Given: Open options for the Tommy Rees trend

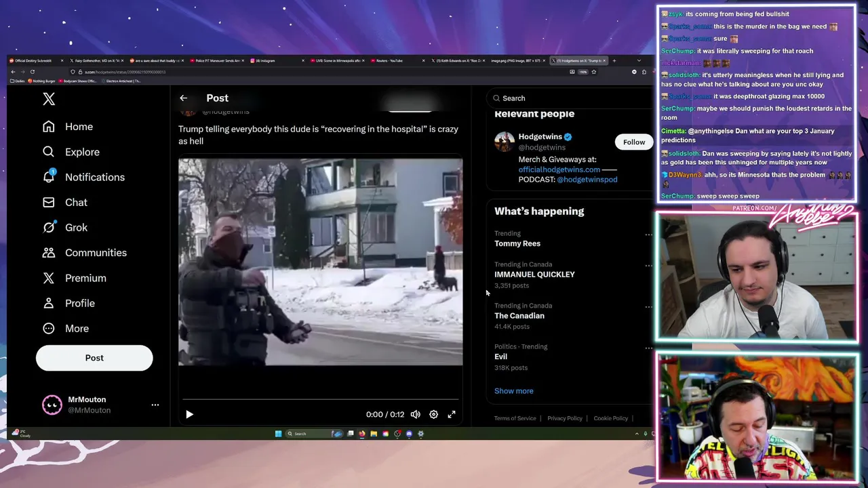Looking at the screenshot, I should [x=648, y=235].
